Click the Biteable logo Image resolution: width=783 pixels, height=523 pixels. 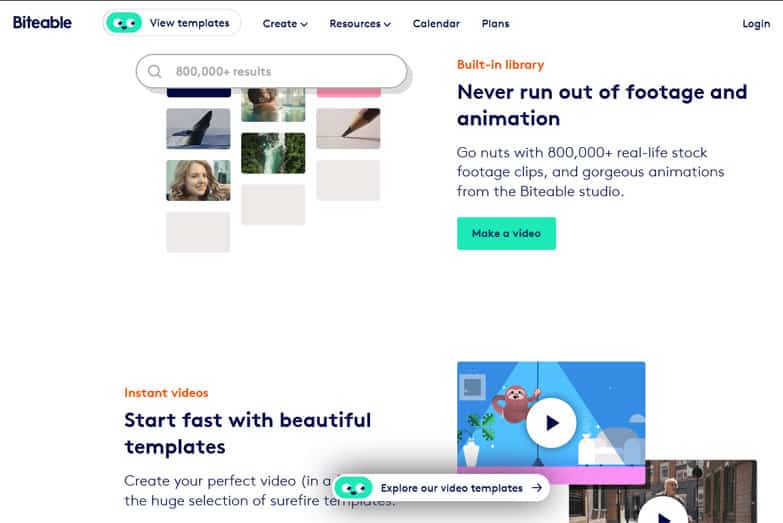point(42,22)
